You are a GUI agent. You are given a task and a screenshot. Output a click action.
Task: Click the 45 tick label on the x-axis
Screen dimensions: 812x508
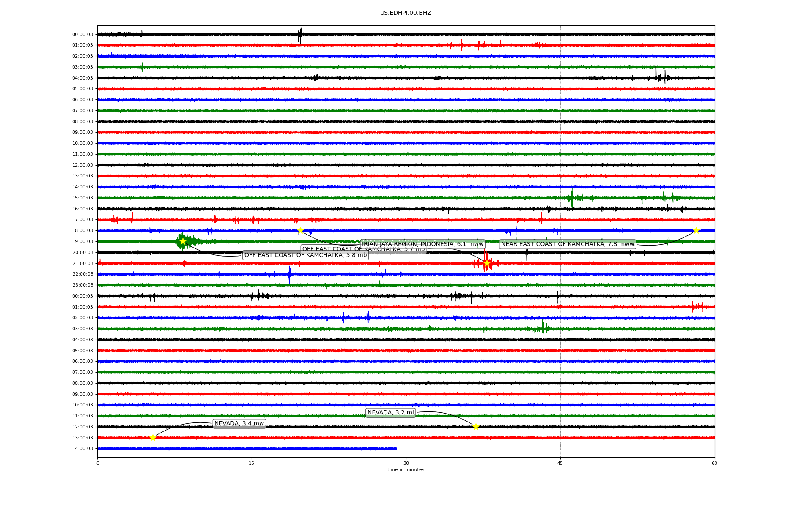coord(560,463)
